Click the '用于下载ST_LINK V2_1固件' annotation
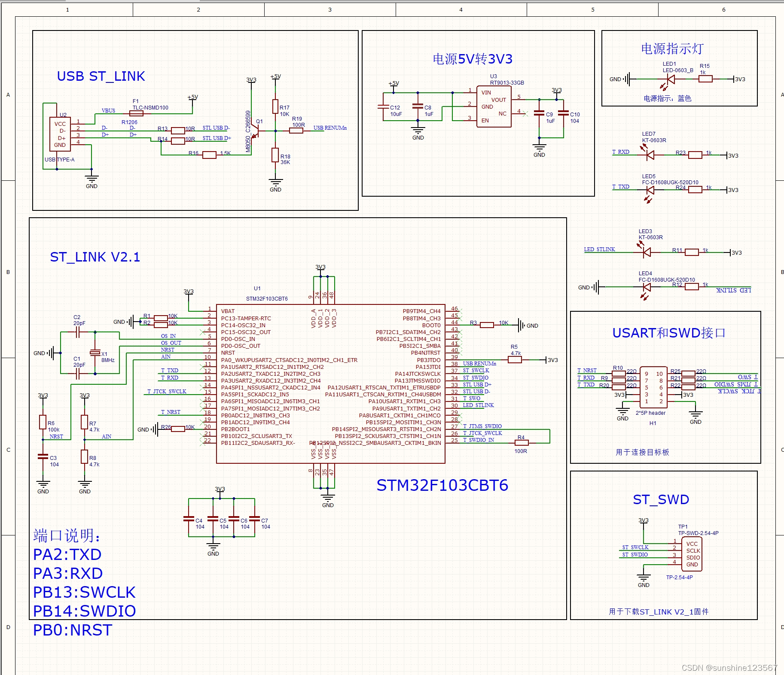Screen dimensions: 784x675 point(659,611)
